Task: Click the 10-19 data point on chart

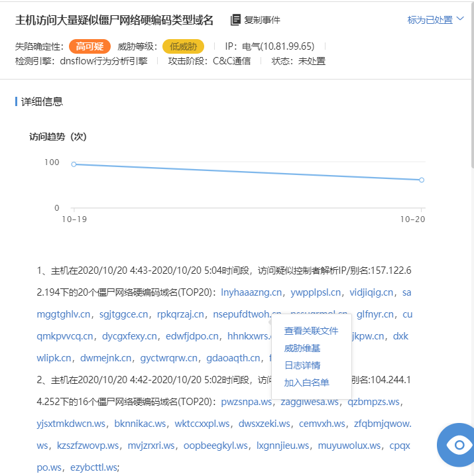Action: pyautogui.click(x=74, y=164)
